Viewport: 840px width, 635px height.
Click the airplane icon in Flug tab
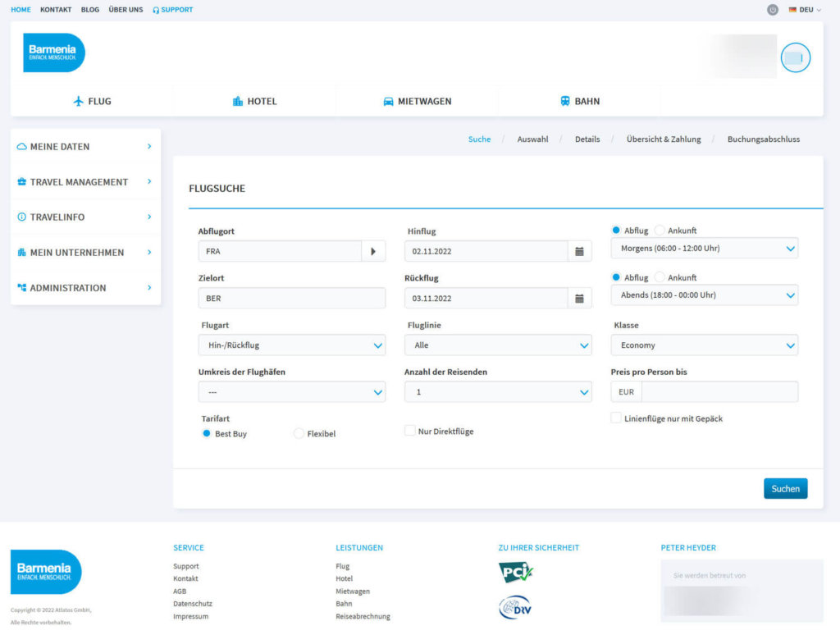79,102
